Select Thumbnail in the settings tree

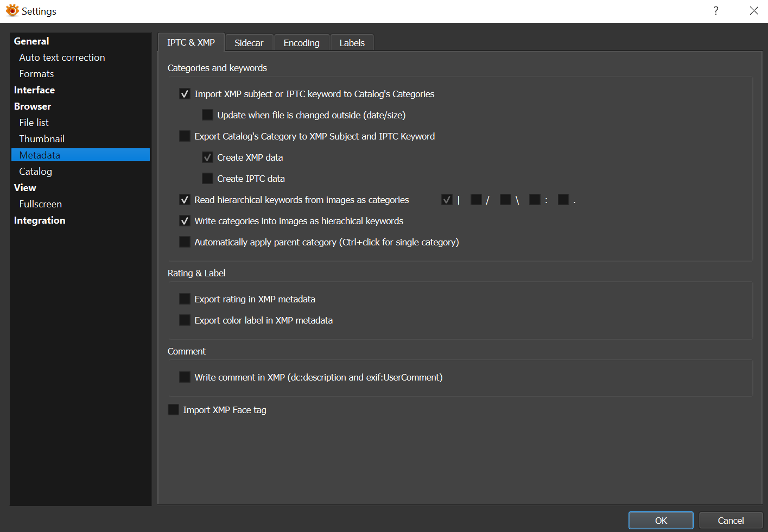(x=42, y=139)
